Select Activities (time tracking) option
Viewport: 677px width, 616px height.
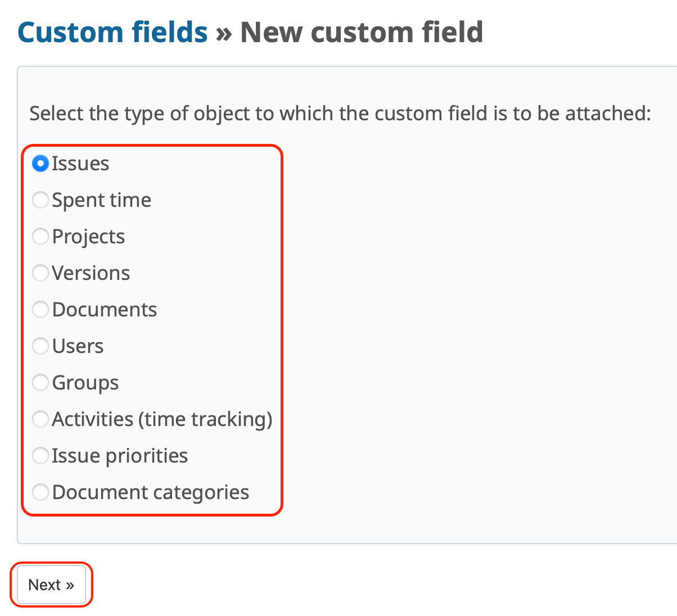(40, 419)
